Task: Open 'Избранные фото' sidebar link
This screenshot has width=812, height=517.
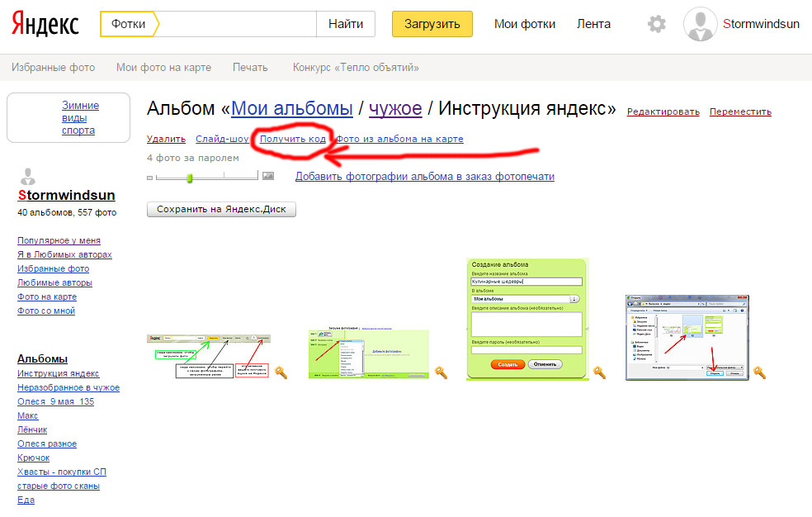Action: pos(54,268)
